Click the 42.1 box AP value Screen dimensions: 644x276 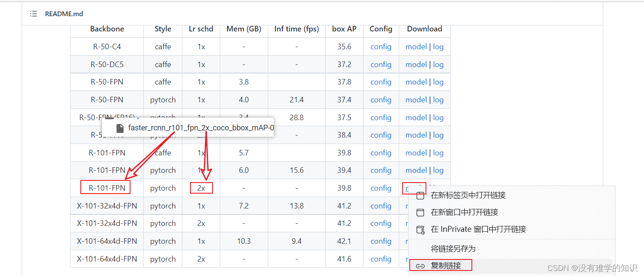344,241
